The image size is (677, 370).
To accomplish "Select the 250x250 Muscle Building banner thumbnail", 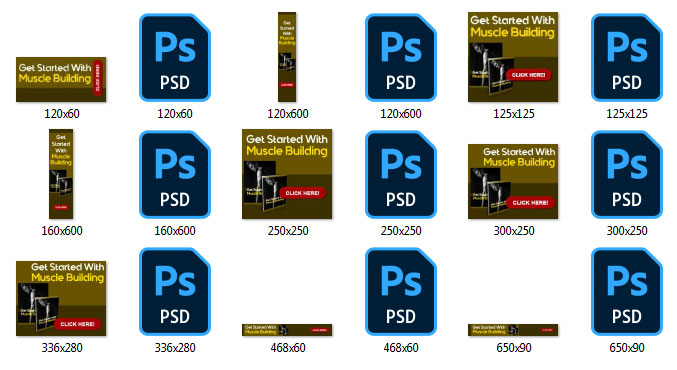I will (287, 174).
